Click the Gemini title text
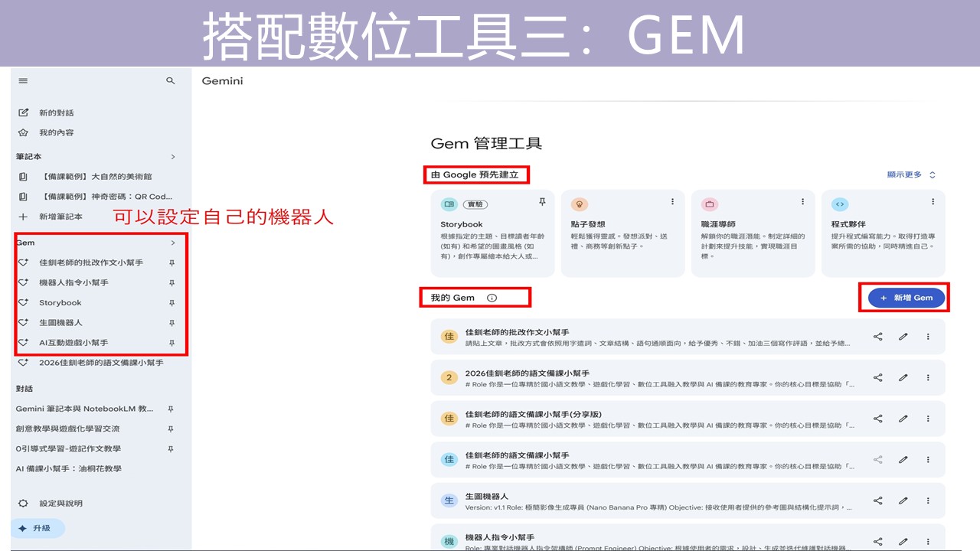This screenshot has height=551, width=980. (x=222, y=81)
